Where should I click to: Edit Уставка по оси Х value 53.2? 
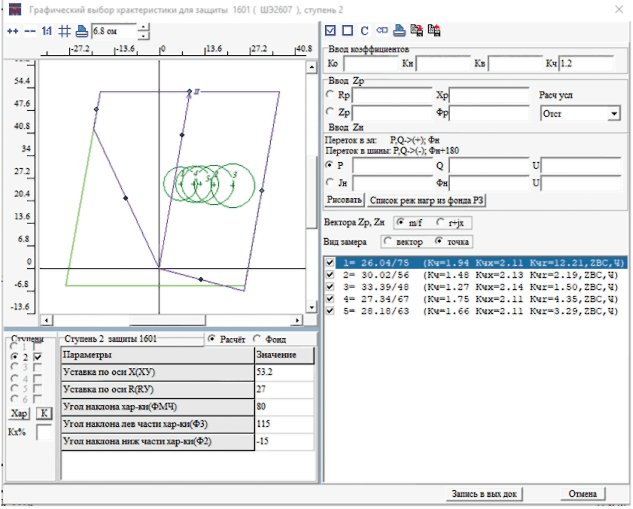[284, 372]
